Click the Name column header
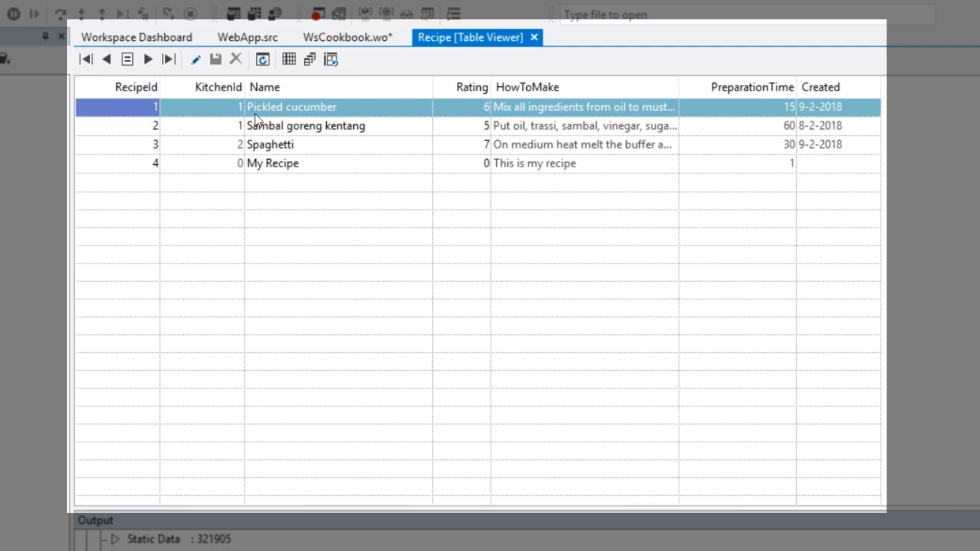The image size is (980, 551). tap(264, 87)
